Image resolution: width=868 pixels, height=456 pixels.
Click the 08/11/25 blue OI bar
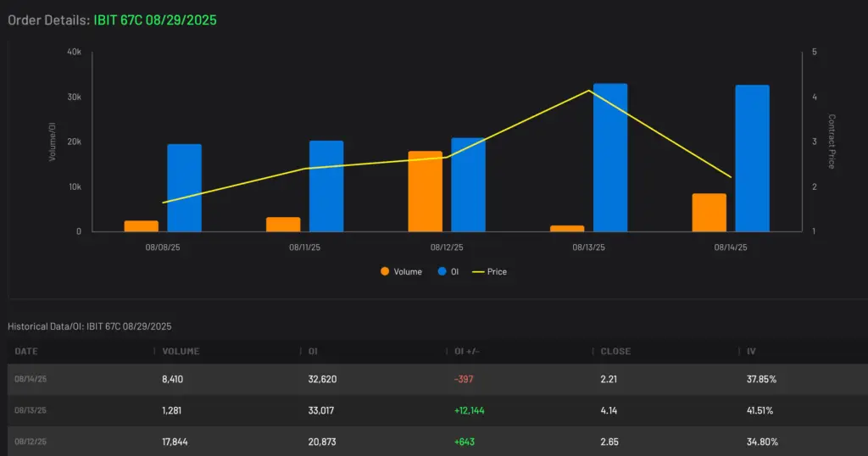tap(326, 186)
